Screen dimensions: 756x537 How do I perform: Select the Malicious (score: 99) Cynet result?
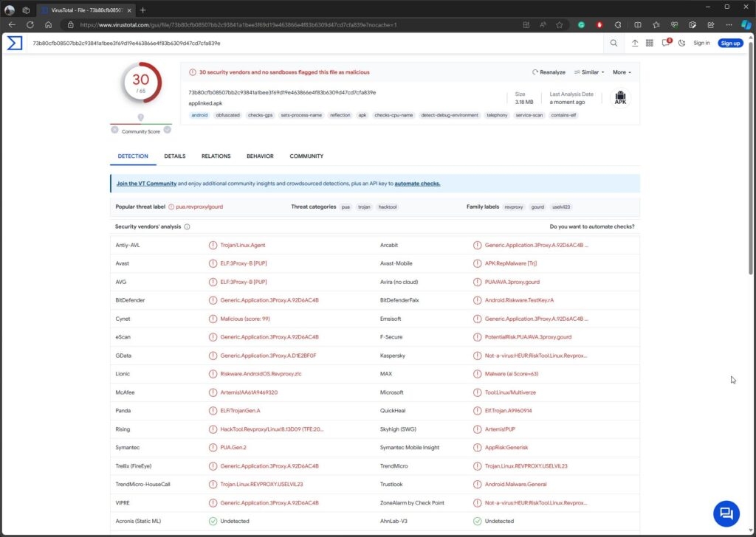245,319
